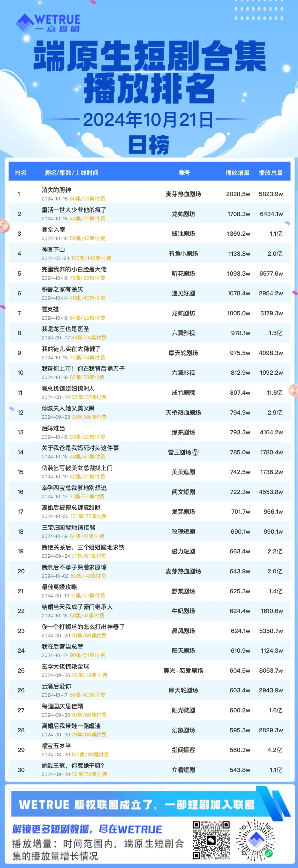Click the 播放总量 column header
Image resolution: width=298 pixels, height=868 pixels.
271,173
